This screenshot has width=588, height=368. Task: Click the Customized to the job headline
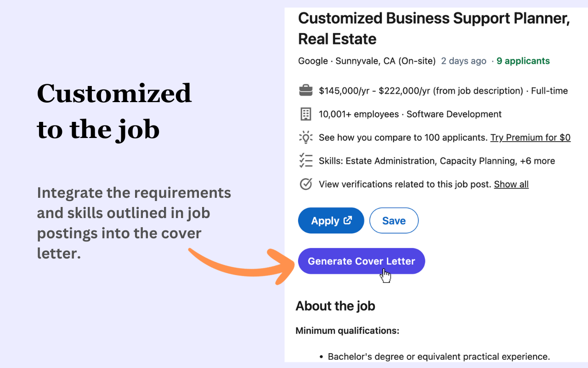pos(114,111)
